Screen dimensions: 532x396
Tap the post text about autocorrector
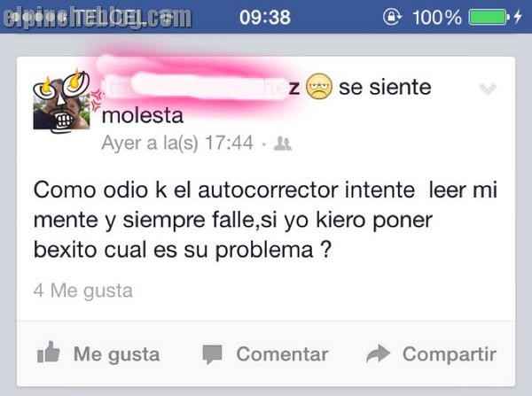tap(265, 220)
